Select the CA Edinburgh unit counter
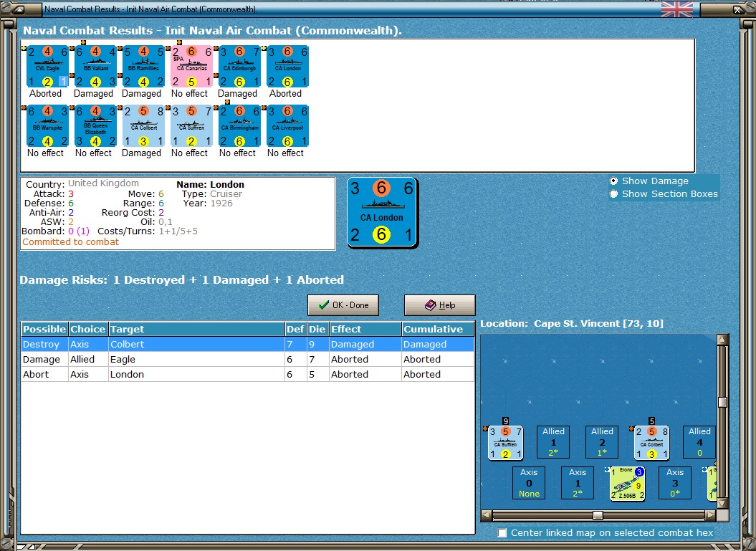The height and width of the screenshot is (551, 756). [x=239, y=67]
